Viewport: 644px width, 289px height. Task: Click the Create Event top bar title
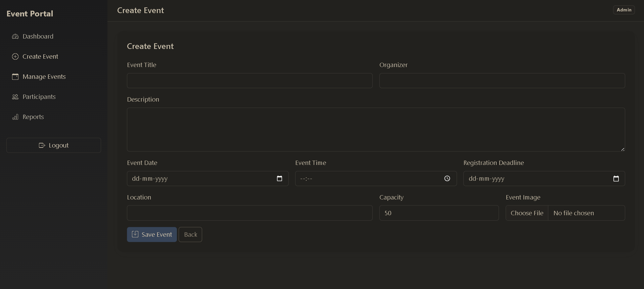pyautogui.click(x=141, y=10)
